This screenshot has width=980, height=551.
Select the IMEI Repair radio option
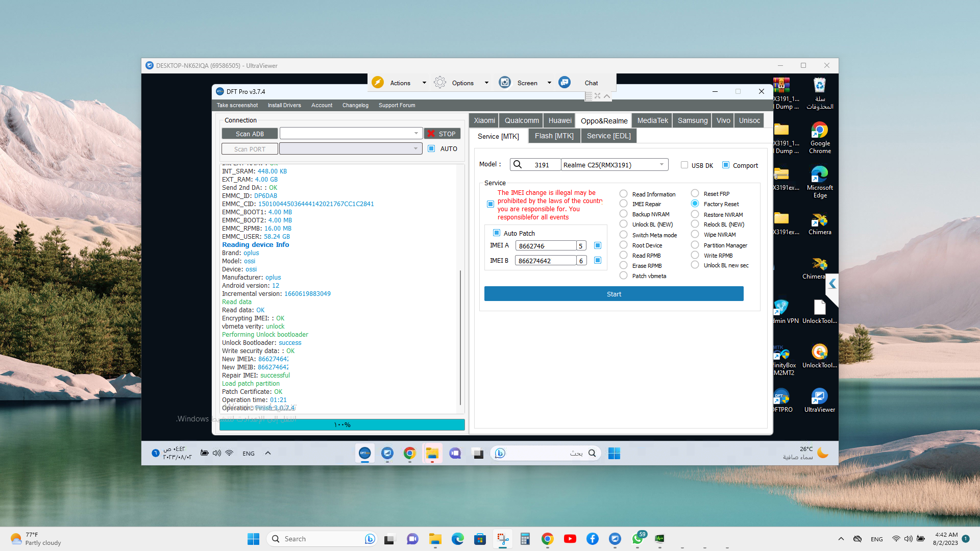623,204
